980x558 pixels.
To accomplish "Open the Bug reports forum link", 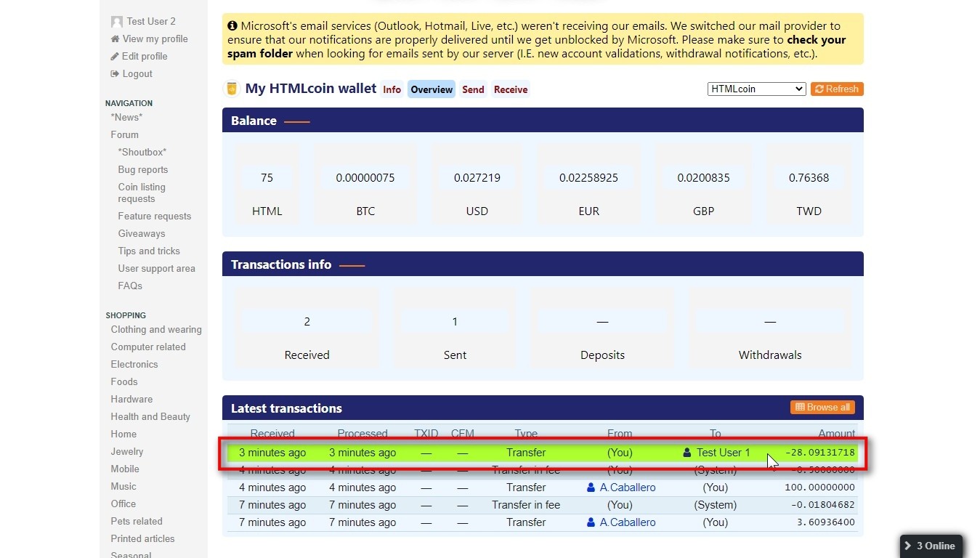I will tap(143, 170).
